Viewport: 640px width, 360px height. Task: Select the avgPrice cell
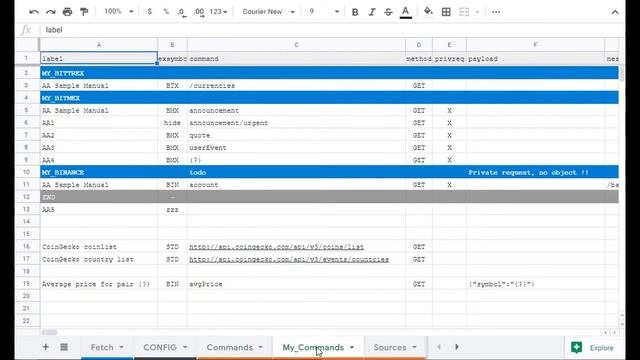tap(296, 284)
